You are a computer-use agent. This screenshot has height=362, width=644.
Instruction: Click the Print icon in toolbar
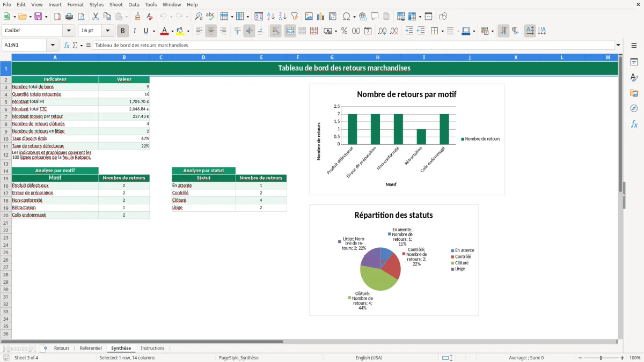(x=69, y=17)
